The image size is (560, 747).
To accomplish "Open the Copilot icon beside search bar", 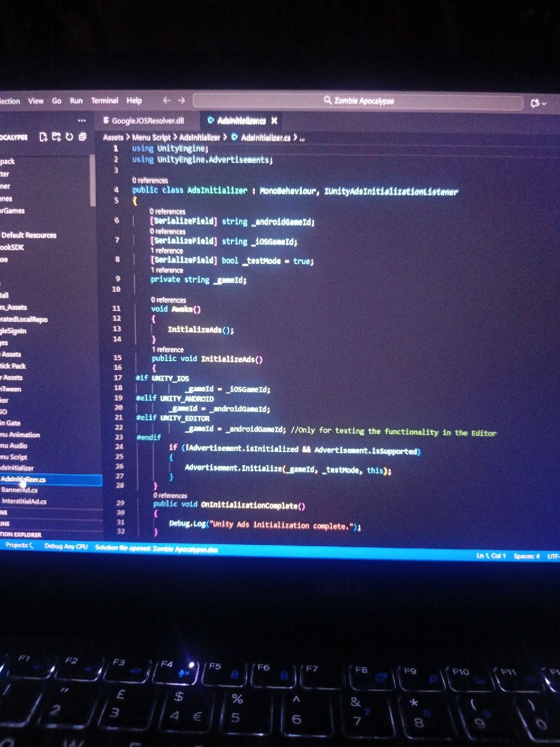I will tap(535, 103).
